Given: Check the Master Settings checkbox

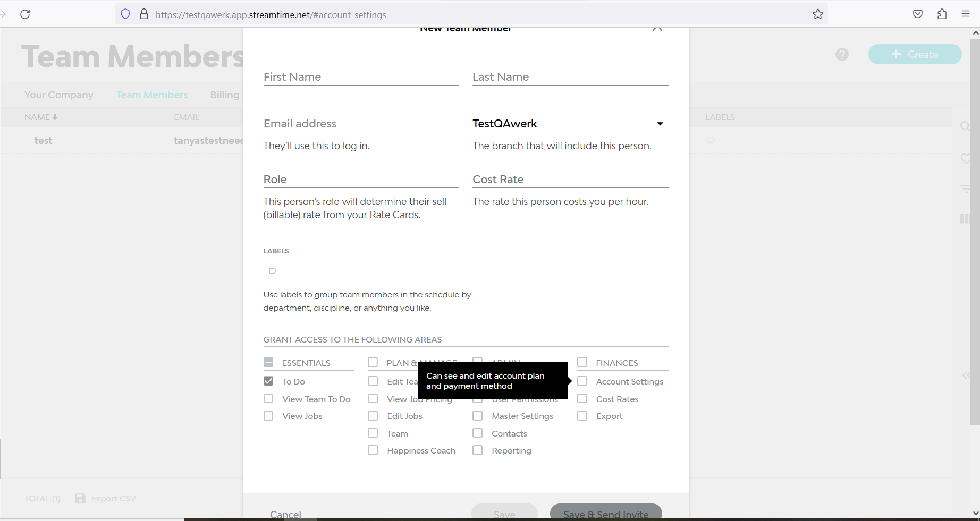Looking at the screenshot, I should [478, 416].
